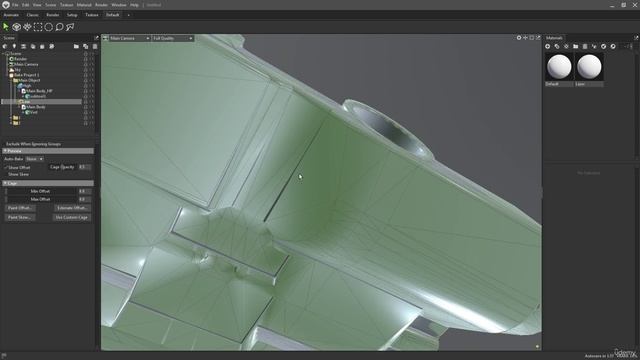640x360 pixels.
Task: Add a light via lightbulb icon
Action: (14, 47)
